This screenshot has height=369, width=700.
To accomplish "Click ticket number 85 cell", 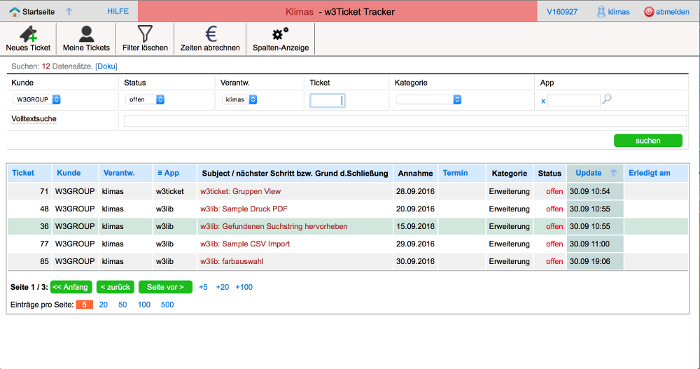I will 30,261.
